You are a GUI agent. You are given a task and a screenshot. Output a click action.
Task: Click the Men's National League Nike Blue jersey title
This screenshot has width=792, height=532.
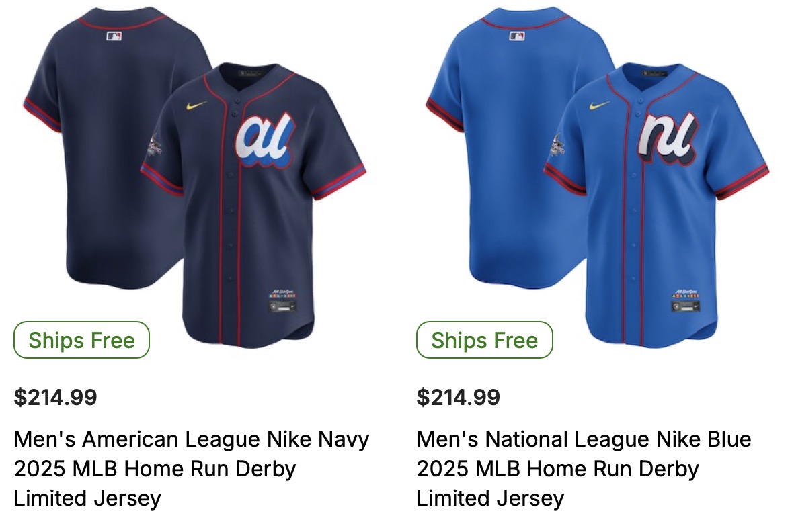[584, 468]
